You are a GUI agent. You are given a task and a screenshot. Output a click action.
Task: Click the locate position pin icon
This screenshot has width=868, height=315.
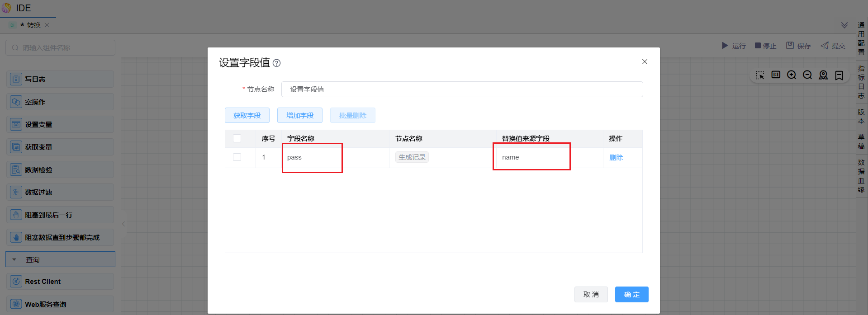(823, 75)
